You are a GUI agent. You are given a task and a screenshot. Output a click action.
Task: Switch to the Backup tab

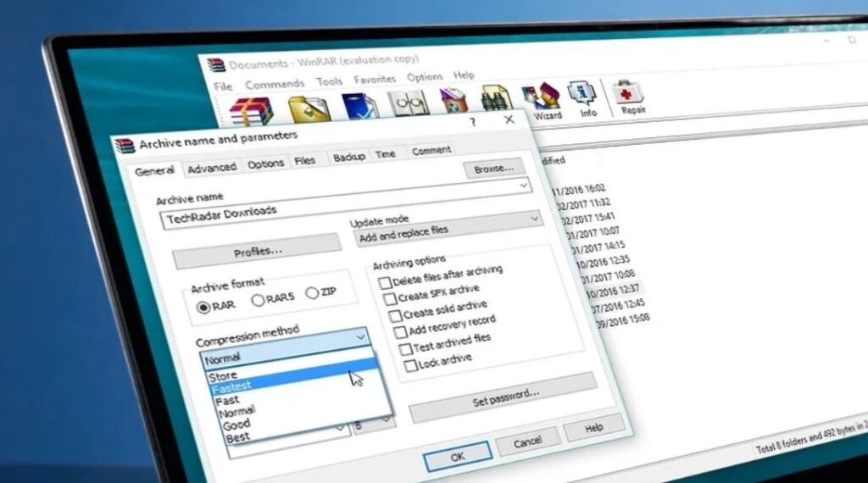348,158
